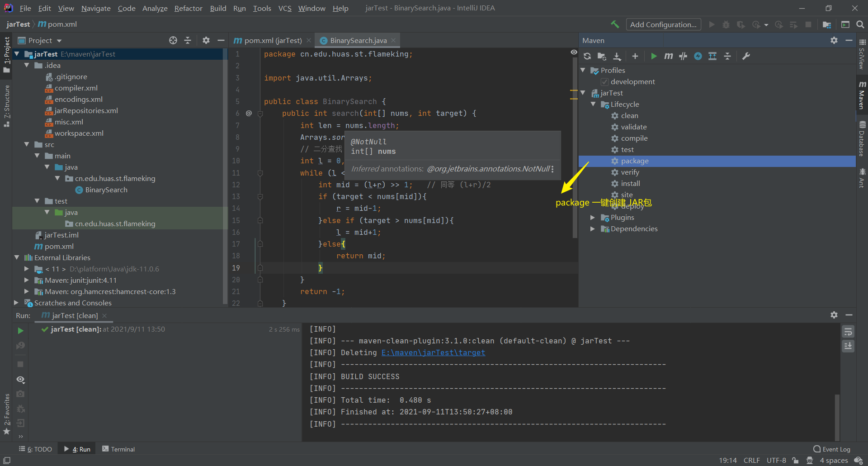Screen dimensions: 868x466
Task: Collapse the Lifecycle node in Maven
Action: pyautogui.click(x=593, y=104)
